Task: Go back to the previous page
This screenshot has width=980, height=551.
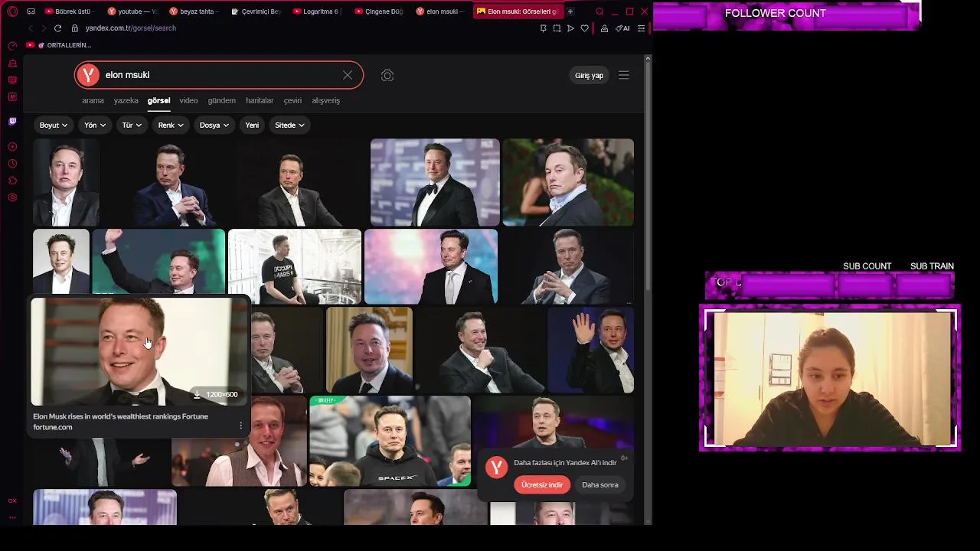Action: (30, 28)
